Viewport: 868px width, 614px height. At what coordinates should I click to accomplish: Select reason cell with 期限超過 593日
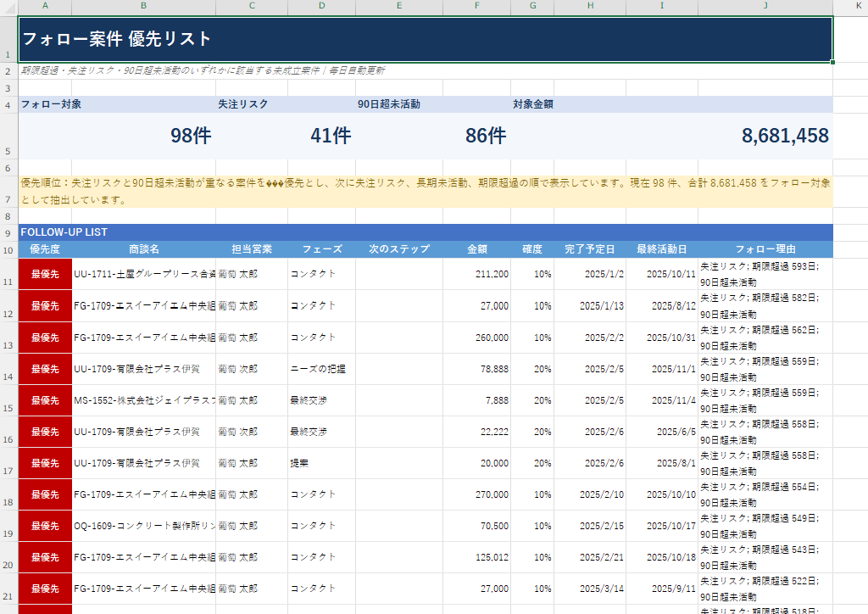point(765,274)
